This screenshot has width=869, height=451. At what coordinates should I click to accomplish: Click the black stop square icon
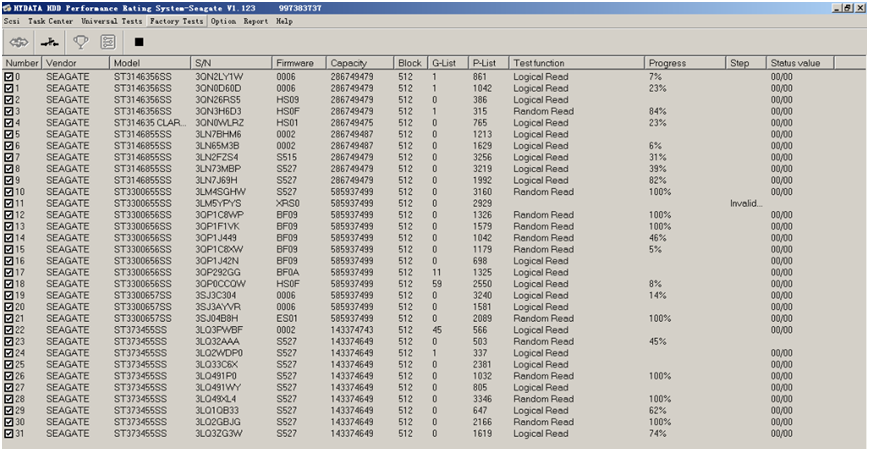tap(139, 42)
